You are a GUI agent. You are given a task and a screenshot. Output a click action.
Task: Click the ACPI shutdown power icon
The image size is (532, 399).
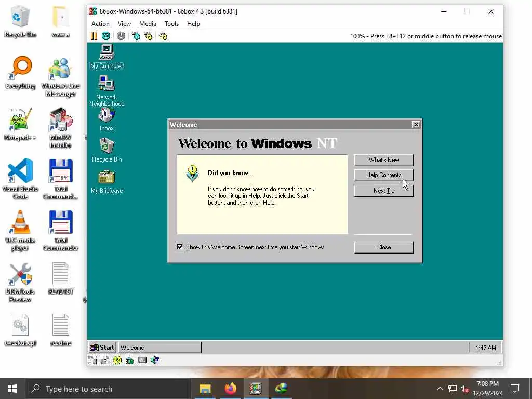point(121,36)
